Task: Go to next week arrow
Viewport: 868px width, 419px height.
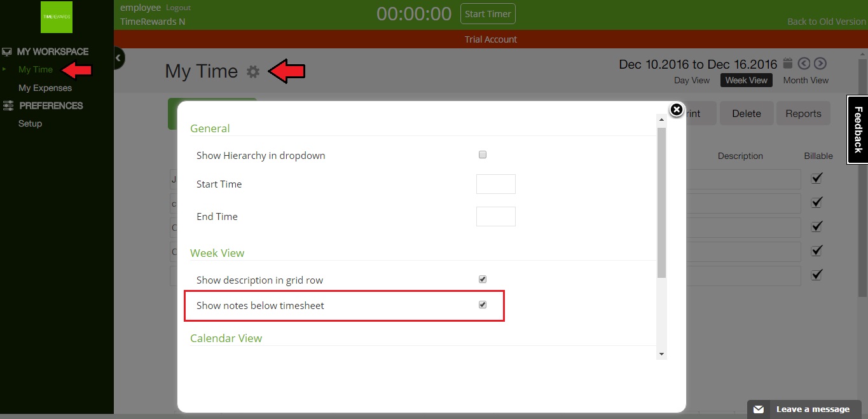Action: click(x=820, y=63)
